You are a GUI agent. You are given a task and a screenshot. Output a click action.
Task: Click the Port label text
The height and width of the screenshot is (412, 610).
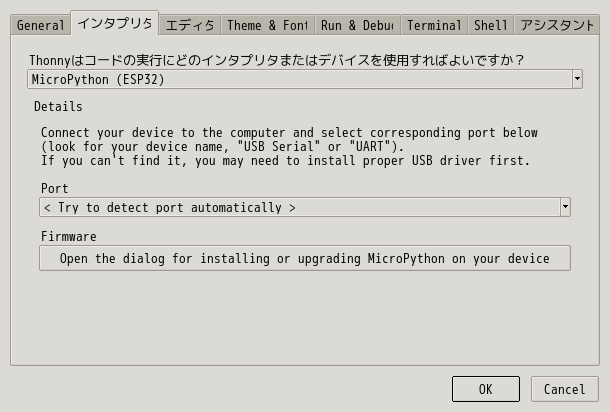[x=55, y=188]
